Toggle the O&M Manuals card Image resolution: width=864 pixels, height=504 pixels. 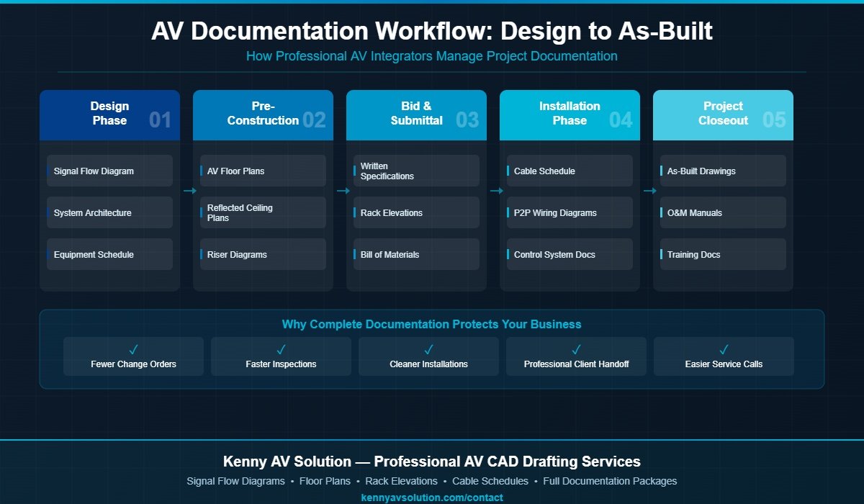coord(723,212)
